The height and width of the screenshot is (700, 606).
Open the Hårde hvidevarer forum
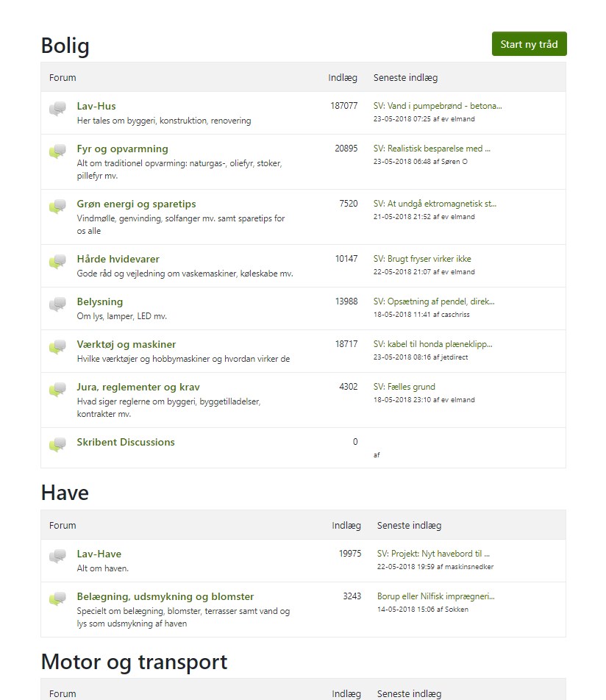tap(118, 260)
